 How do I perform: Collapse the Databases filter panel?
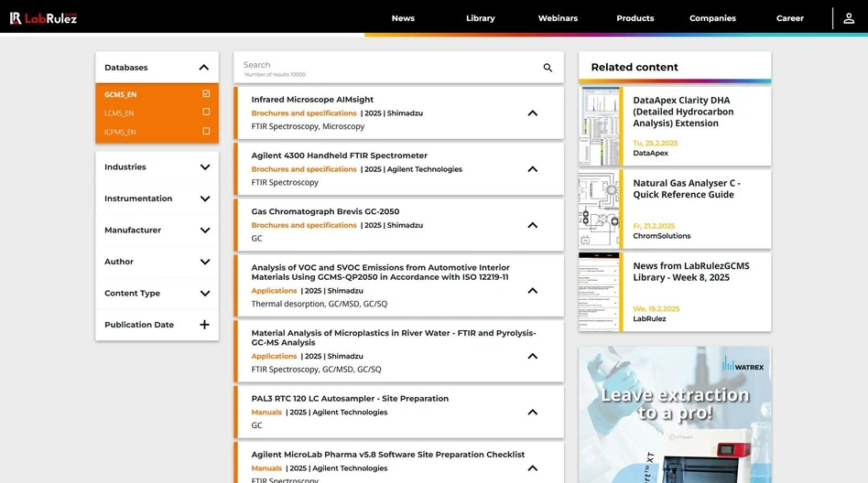[x=203, y=68]
